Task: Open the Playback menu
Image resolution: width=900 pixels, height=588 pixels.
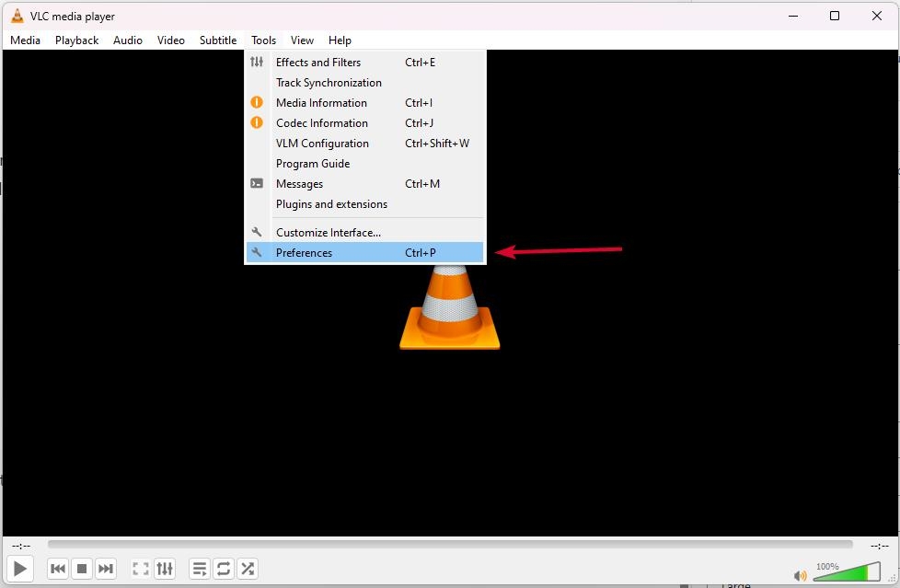Action: [77, 40]
